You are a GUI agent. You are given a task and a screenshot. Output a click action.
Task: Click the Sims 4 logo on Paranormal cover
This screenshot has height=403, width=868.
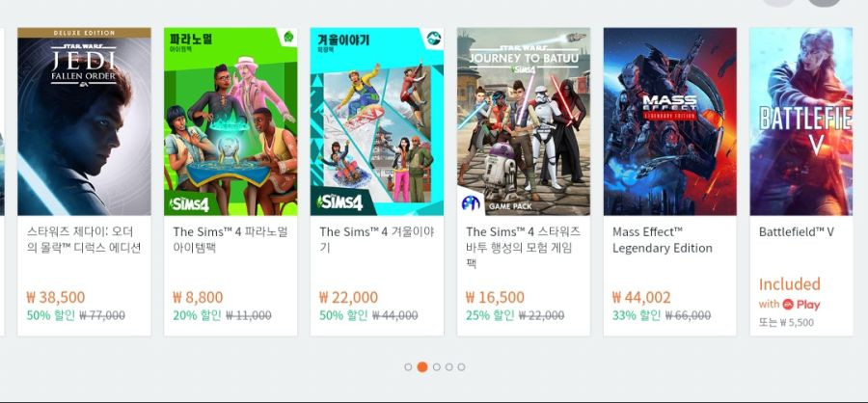(x=190, y=204)
